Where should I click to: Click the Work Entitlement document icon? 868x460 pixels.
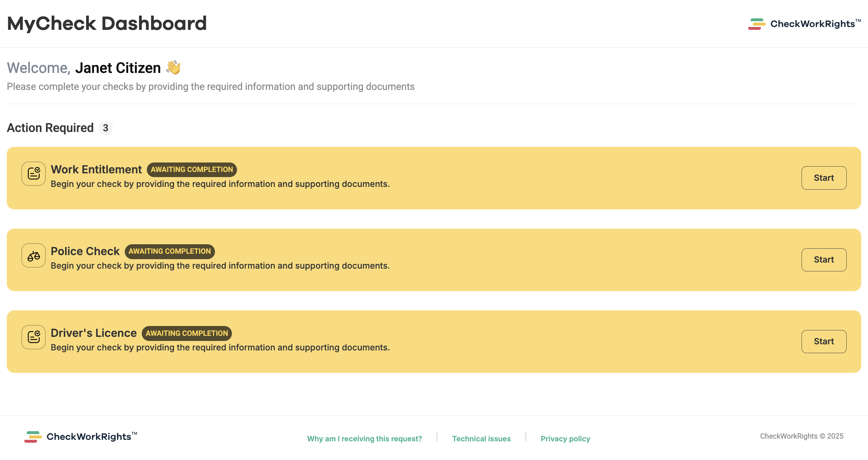click(x=34, y=174)
